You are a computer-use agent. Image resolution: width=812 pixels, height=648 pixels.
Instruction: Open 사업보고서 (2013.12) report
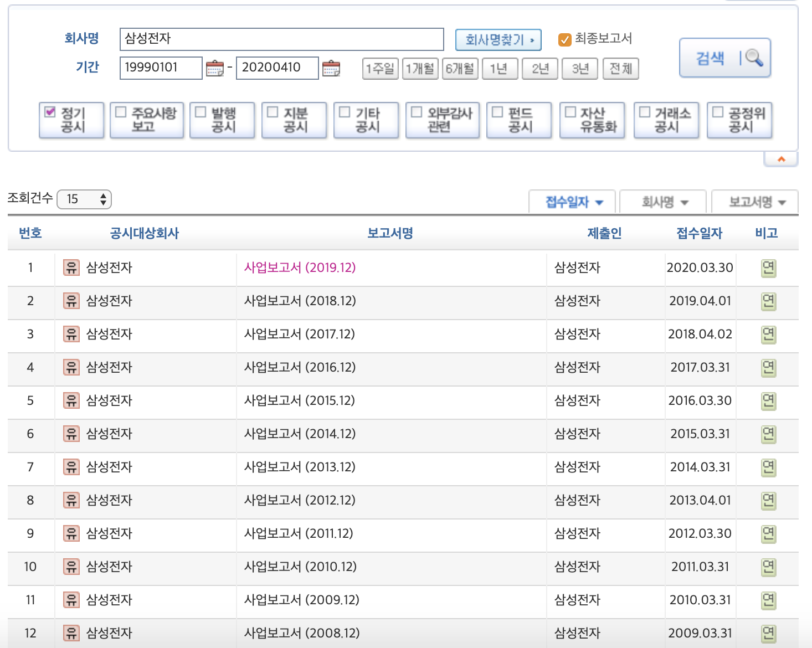coord(300,467)
